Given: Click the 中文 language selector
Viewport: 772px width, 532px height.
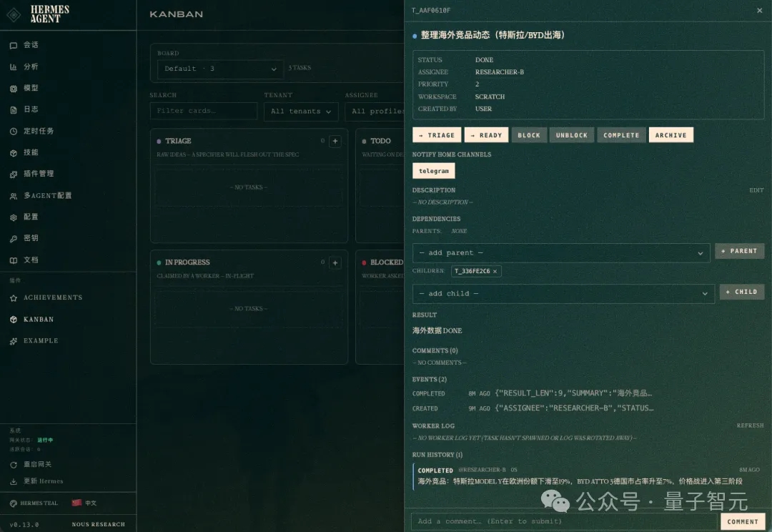Looking at the screenshot, I should point(91,503).
